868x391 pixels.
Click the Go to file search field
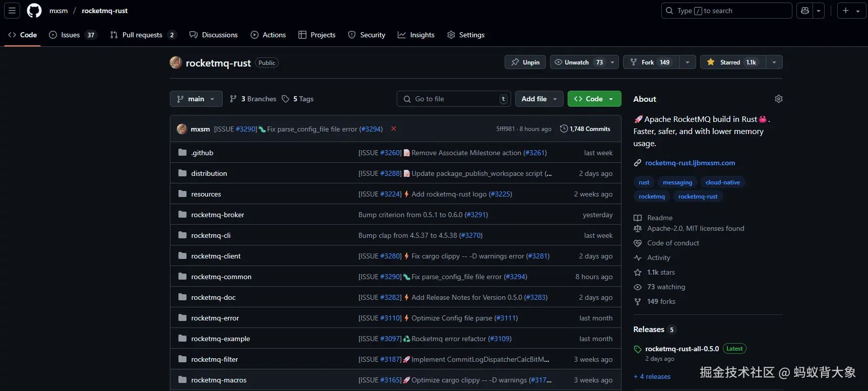pos(454,99)
